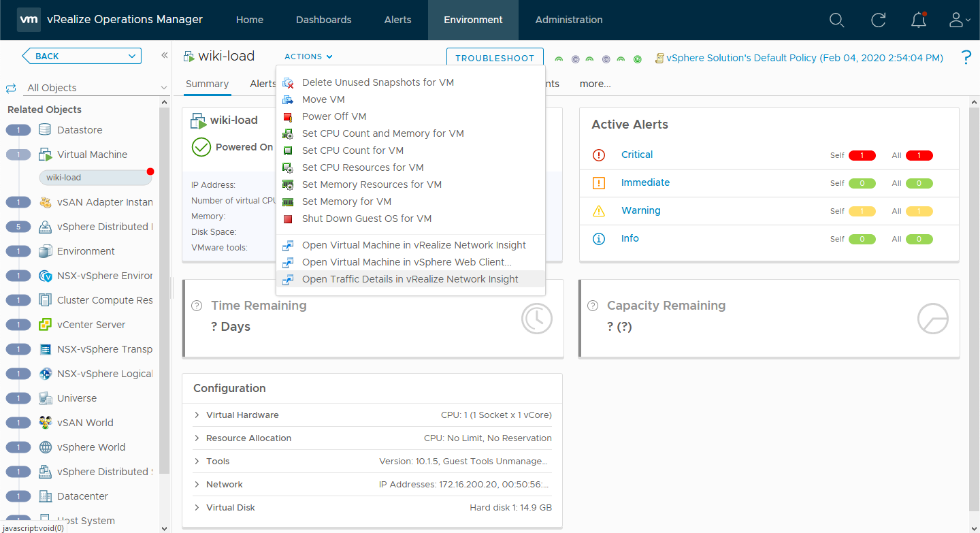
Task: Click the Capacity Remaining gauge icon
Action: point(932,319)
